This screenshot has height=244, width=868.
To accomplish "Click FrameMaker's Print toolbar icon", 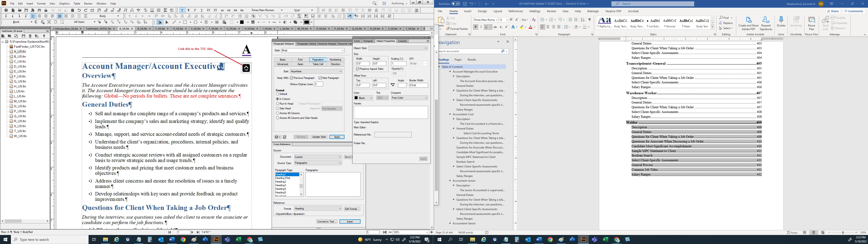I will click(39, 10).
